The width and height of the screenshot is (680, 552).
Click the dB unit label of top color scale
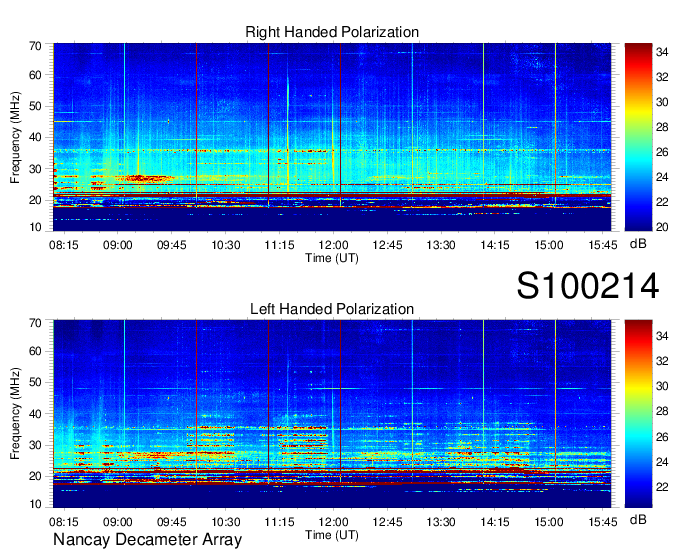638,244
